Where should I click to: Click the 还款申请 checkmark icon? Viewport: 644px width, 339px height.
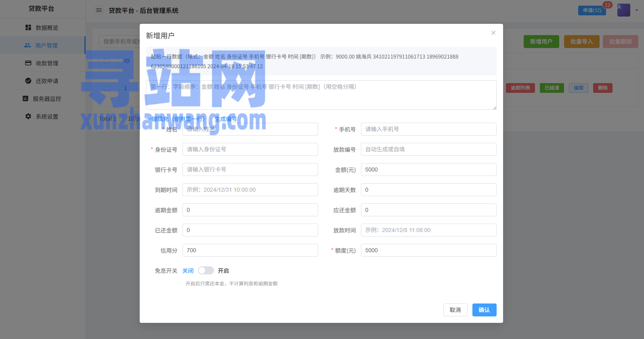28,81
